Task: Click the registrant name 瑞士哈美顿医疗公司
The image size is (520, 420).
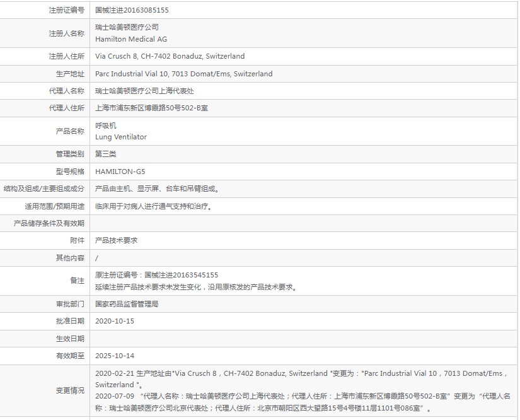Action: tap(127, 27)
